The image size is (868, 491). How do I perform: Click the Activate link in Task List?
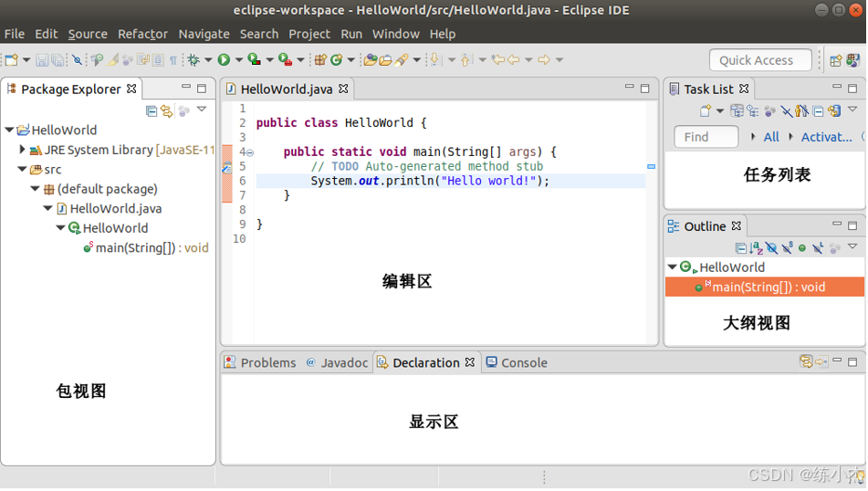[827, 137]
